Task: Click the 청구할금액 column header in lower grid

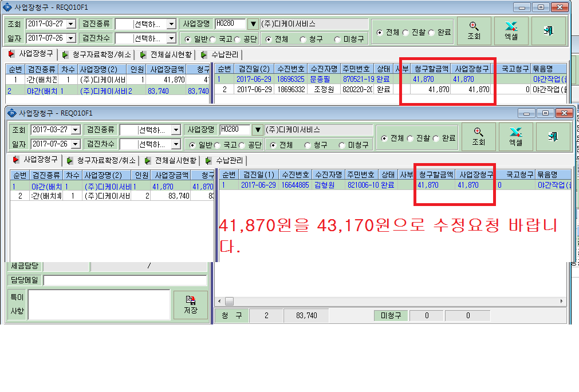Action: coord(436,175)
